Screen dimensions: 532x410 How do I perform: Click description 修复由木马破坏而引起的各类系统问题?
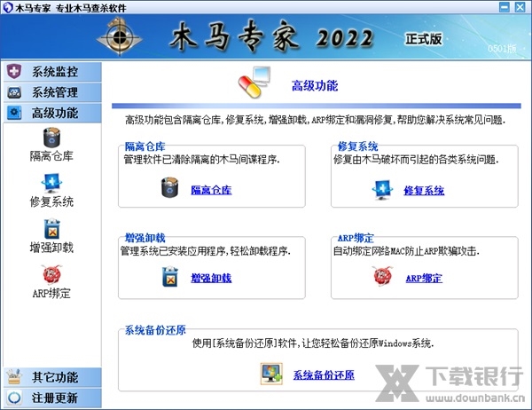click(x=416, y=159)
